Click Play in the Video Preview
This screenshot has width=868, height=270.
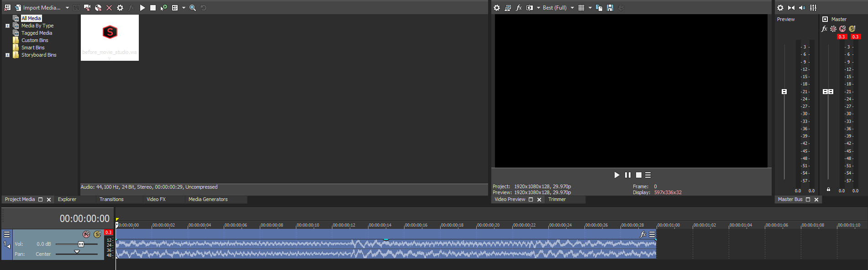pos(617,175)
